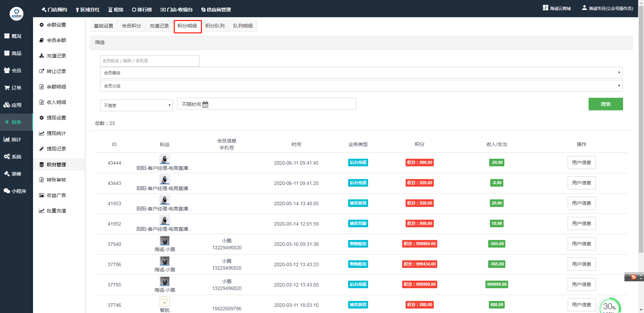Switch to 充值记录 tab
Screen dimensions: 644x313
coord(159,26)
